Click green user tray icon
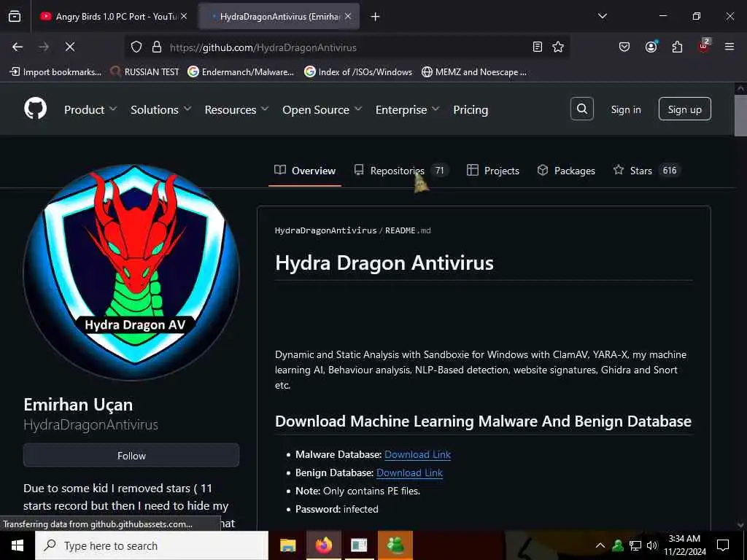 click(618, 545)
